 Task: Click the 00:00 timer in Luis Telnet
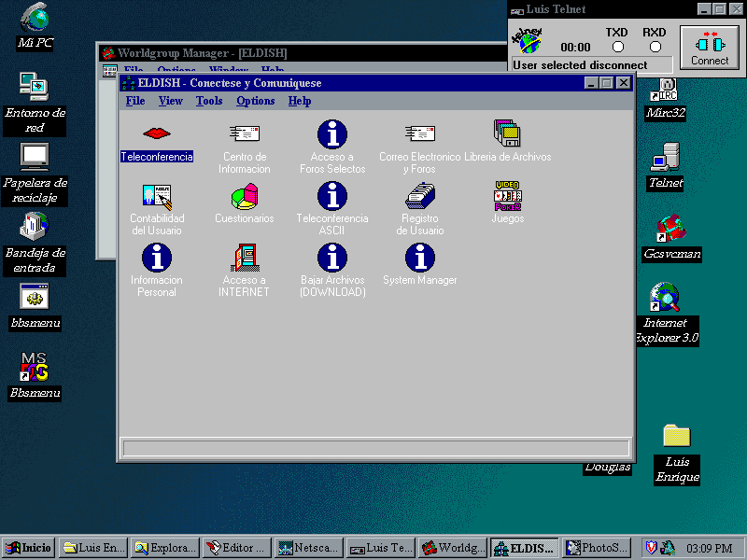pyautogui.click(x=575, y=48)
